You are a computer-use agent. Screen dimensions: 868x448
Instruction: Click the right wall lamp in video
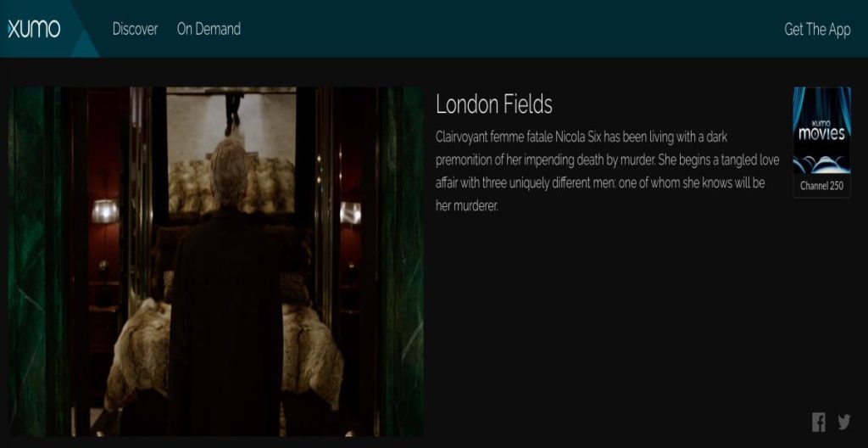(350, 213)
